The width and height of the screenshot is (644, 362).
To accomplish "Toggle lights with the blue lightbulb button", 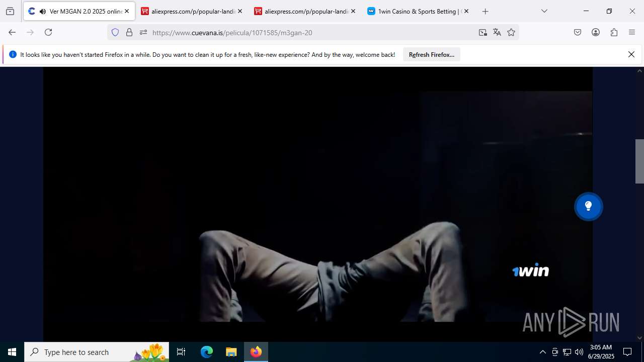I will (x=589, y=206).
